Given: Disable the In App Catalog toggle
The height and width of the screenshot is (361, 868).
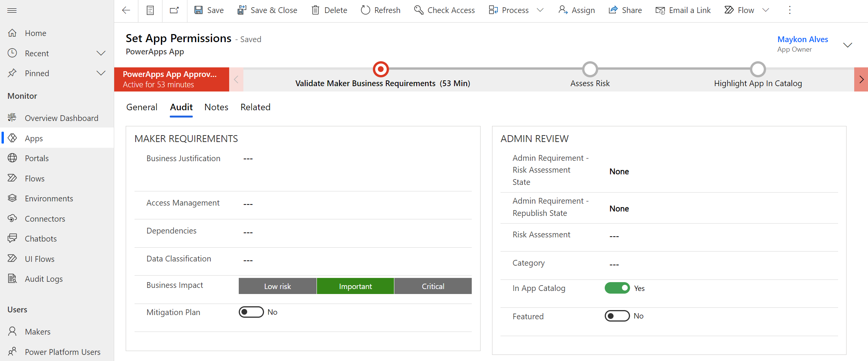Looking at the screenshot, I should (x=617, y=288).
